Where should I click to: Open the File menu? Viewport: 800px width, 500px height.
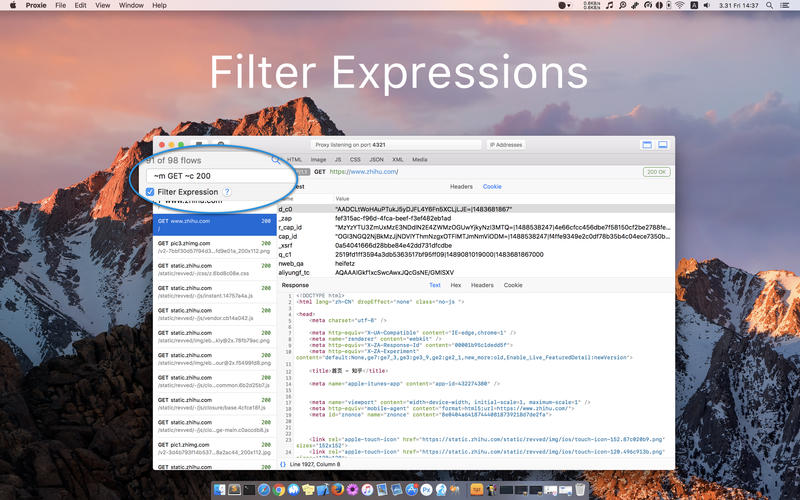[61, 5]
